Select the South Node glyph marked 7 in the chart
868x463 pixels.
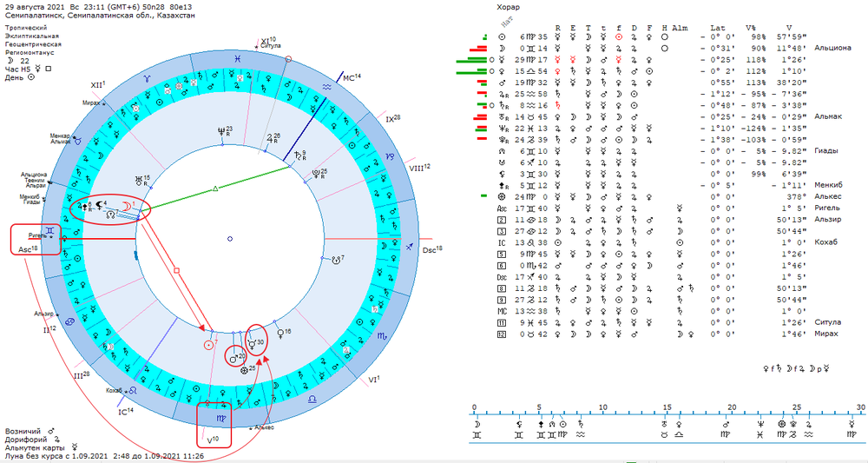point(335,260)
